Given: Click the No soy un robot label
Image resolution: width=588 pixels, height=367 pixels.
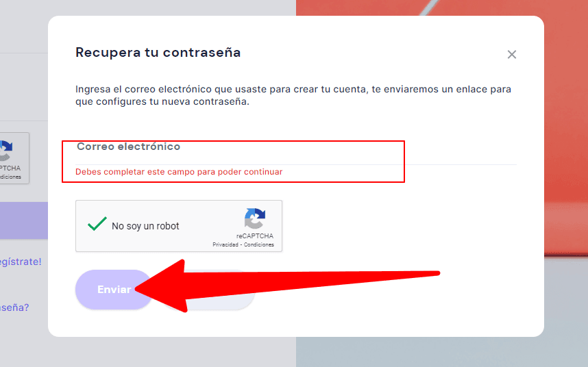Looking at the screenshot, I should [x=145, y=226].
